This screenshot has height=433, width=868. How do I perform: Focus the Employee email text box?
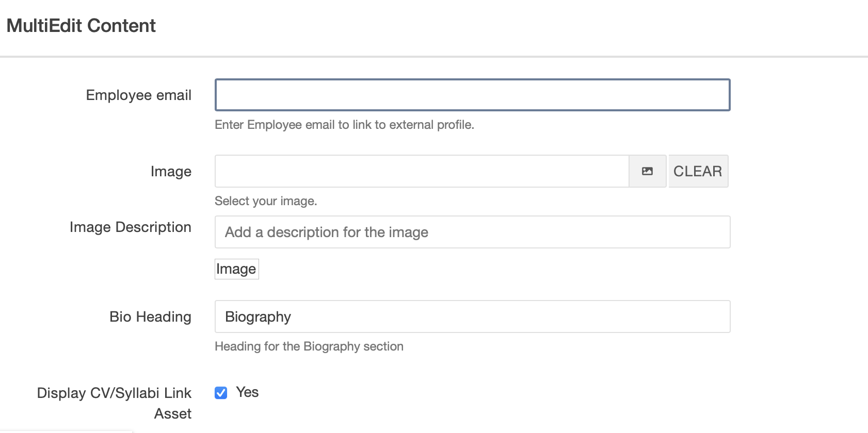(x=472, y=95)
